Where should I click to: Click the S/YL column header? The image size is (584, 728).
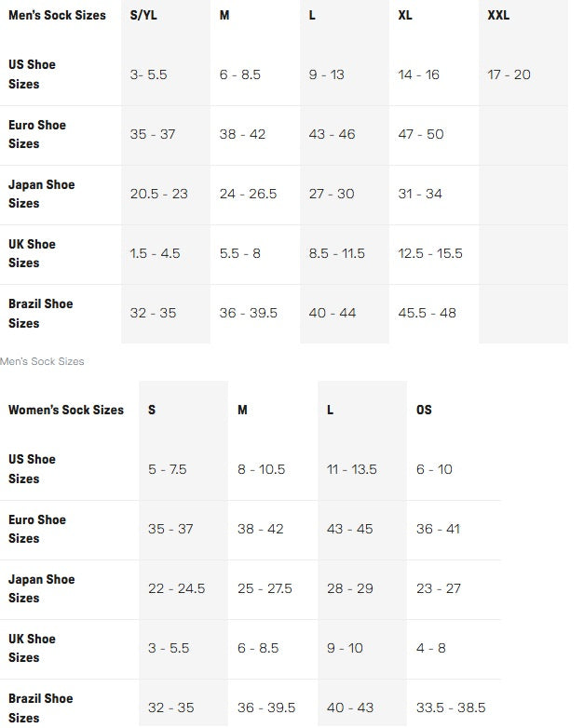coord(143,16)
